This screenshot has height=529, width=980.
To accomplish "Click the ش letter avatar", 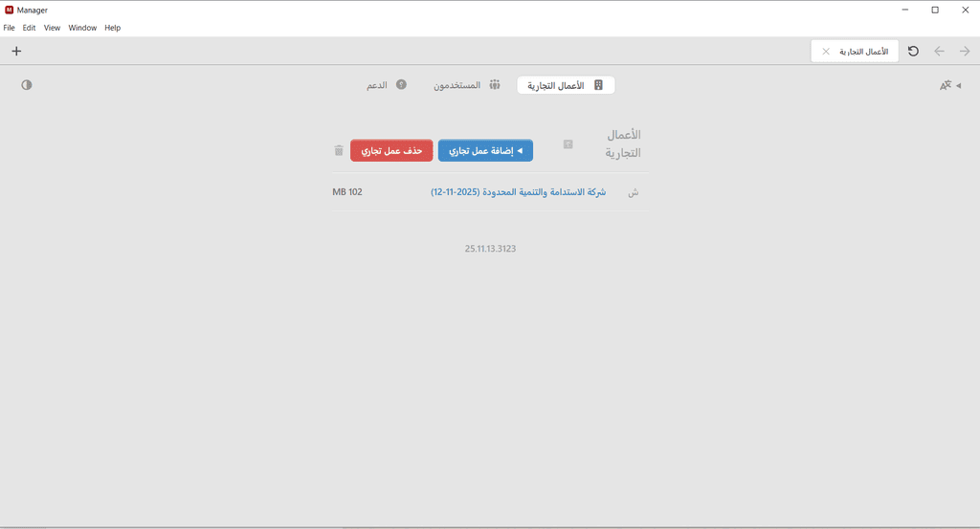I will click(x=634, y=192).
